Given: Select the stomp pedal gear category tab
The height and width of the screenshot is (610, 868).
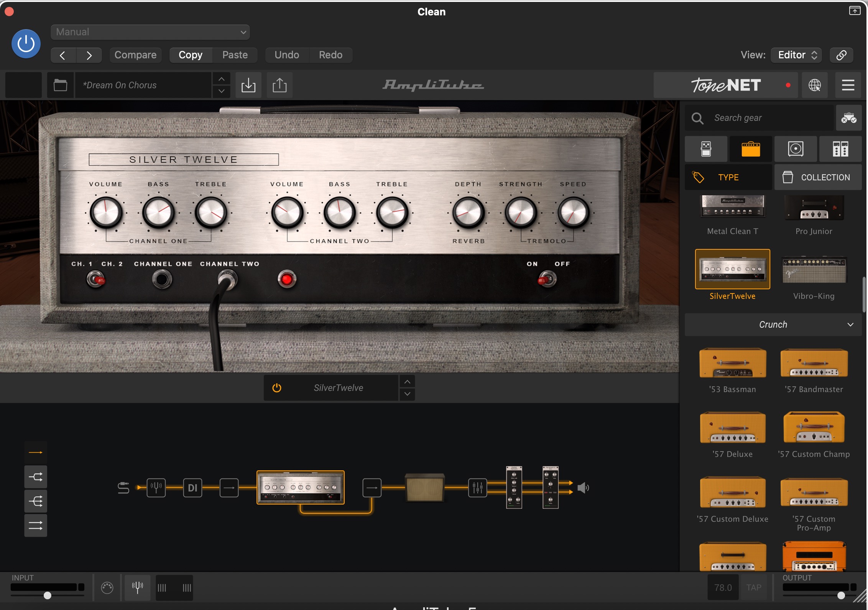Looking at the screenshot, I should 706,149.
